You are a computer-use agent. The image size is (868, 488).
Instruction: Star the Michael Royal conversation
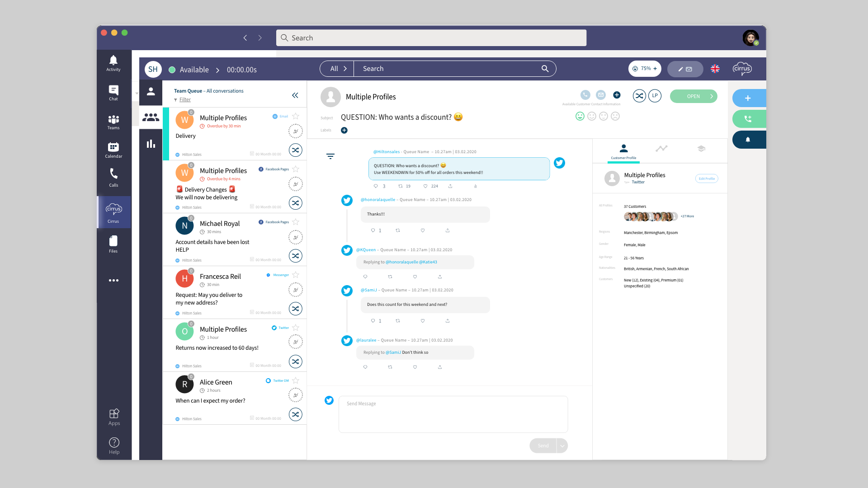tap(296, 222)
